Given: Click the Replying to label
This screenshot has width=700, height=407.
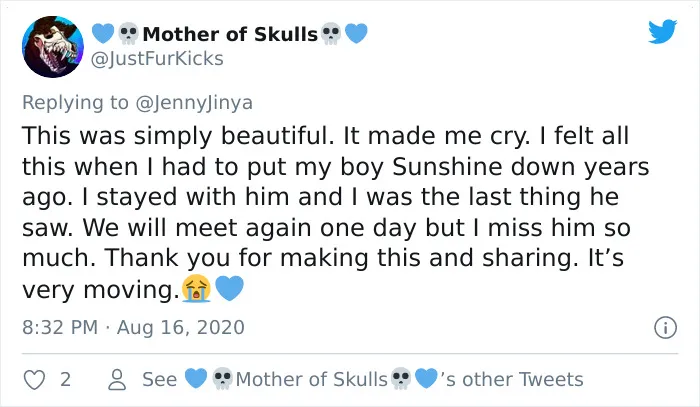Looking at the screenshot, I should pos(75,103).
